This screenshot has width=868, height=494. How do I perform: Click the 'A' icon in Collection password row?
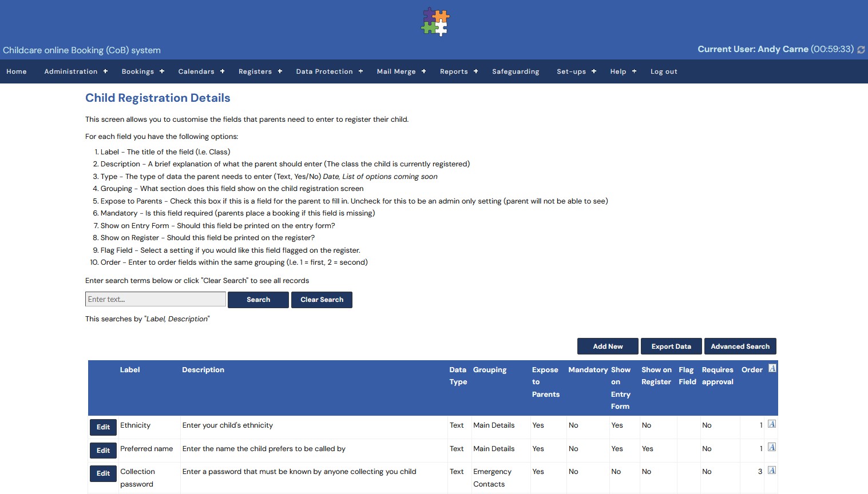[x=772, y=470]
